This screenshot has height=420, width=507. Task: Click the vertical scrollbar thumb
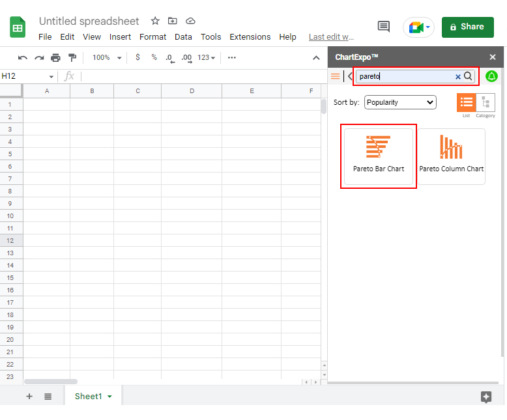tap(324, 106)
